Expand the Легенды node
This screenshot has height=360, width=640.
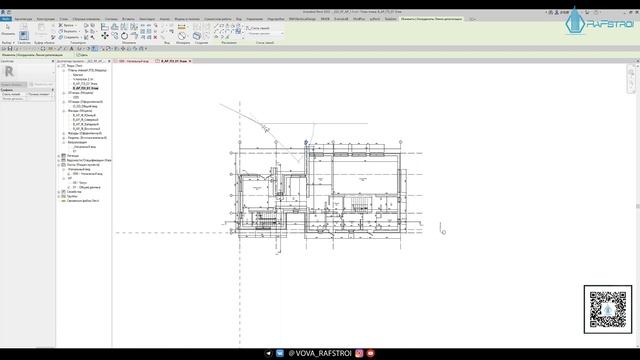[59, 156]
